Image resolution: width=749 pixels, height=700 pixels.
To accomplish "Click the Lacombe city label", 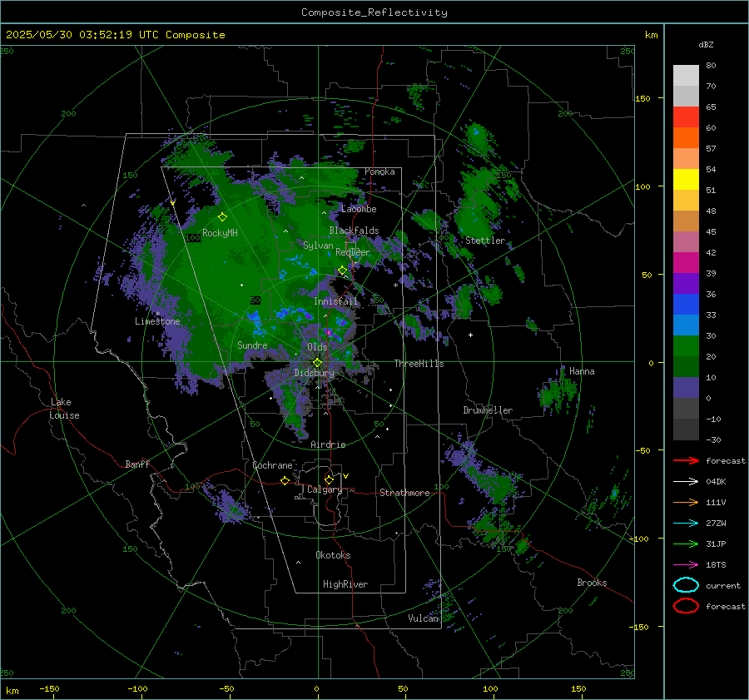I will [359, 209].
